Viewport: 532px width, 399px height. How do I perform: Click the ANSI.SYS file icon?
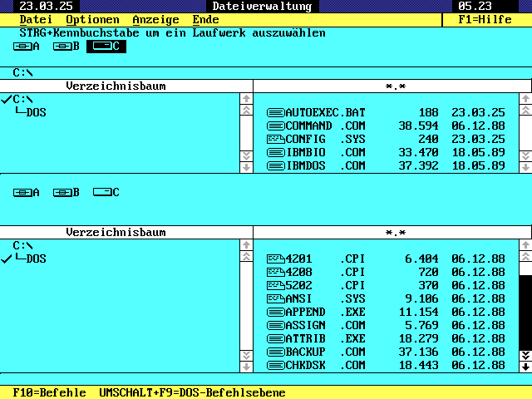pos(275,298)
